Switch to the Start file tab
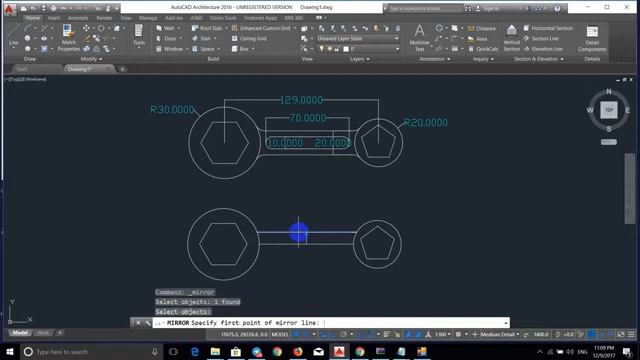The height and width of the screenshot is (360, 640). tap(22, 69)
